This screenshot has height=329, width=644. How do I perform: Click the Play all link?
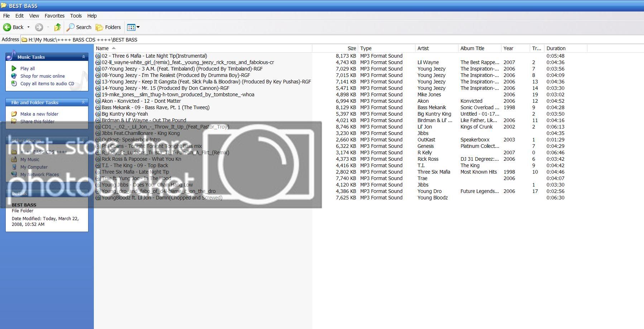28,68
